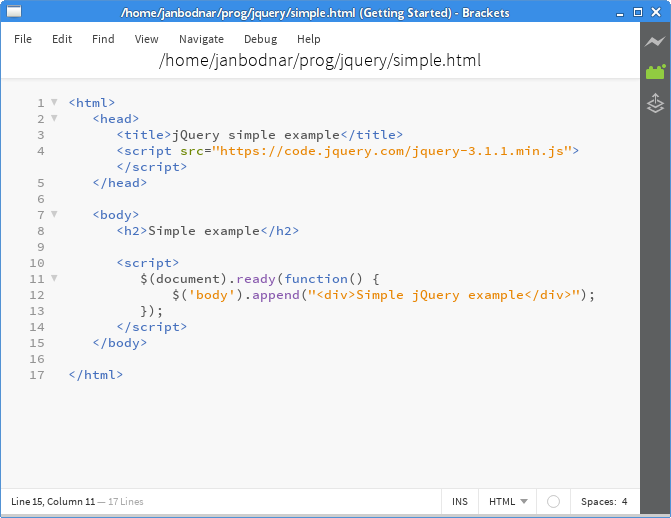Fold the ready function on line 11

point(54,278)
